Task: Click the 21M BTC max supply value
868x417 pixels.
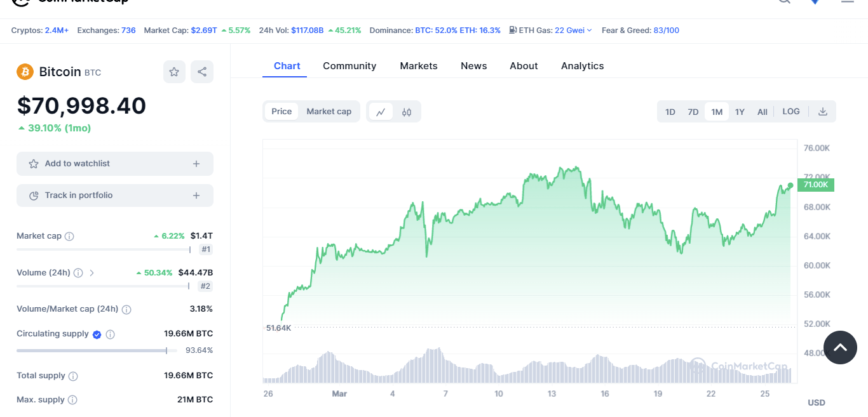Action: pos(195,400)
